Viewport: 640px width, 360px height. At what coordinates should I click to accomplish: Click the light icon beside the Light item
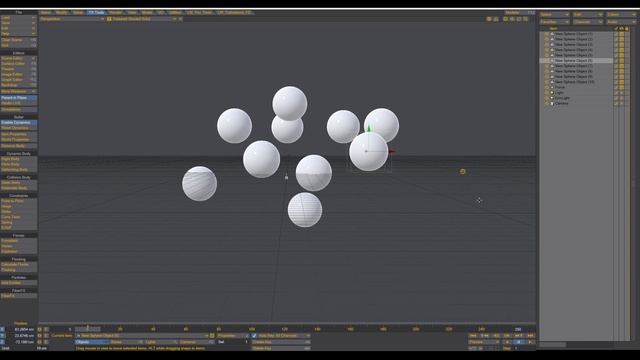[552, 93]
